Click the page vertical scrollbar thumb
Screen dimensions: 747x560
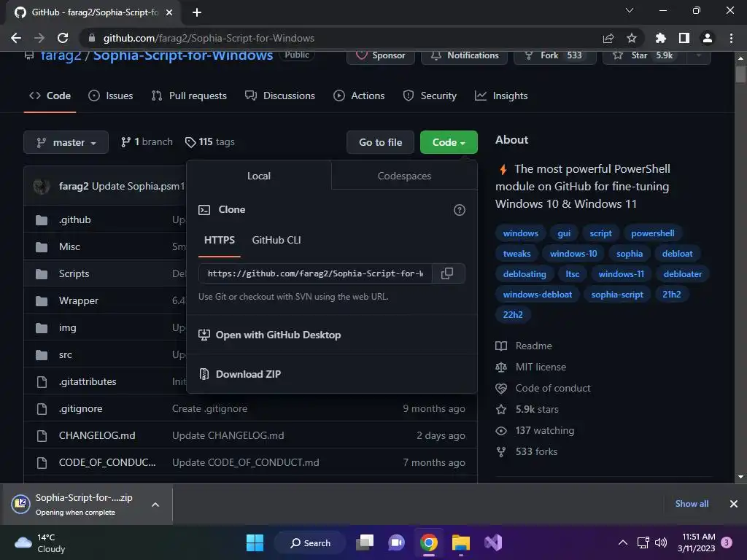point(740,75)
